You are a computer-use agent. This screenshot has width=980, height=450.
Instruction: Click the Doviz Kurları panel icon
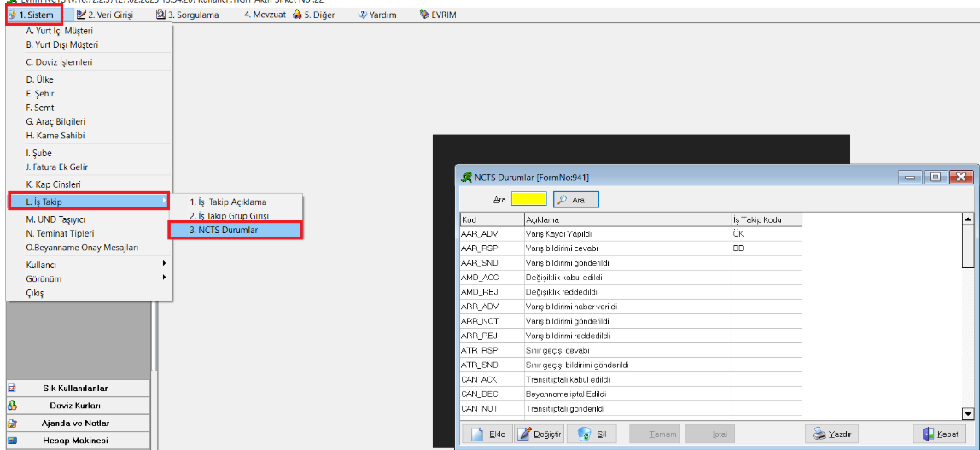click(12, 406)
